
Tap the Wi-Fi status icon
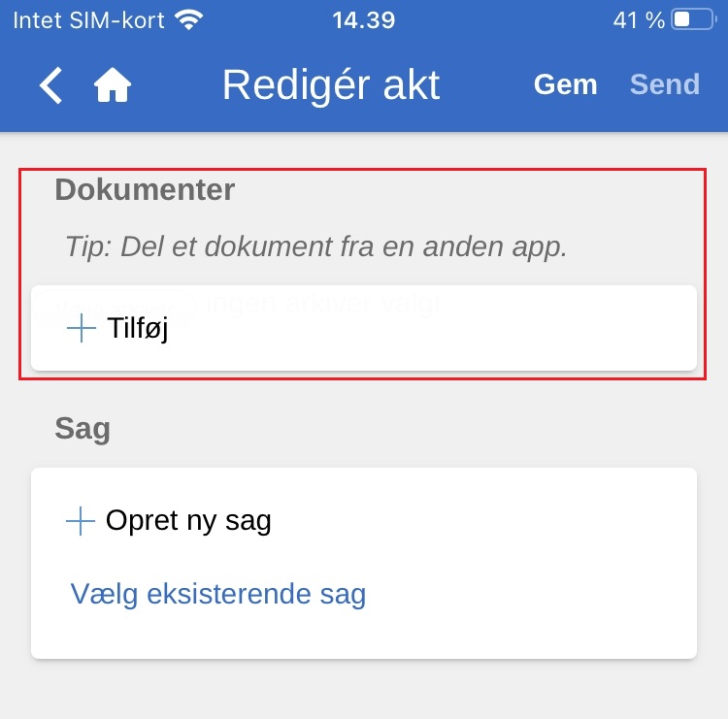point(189,19)
